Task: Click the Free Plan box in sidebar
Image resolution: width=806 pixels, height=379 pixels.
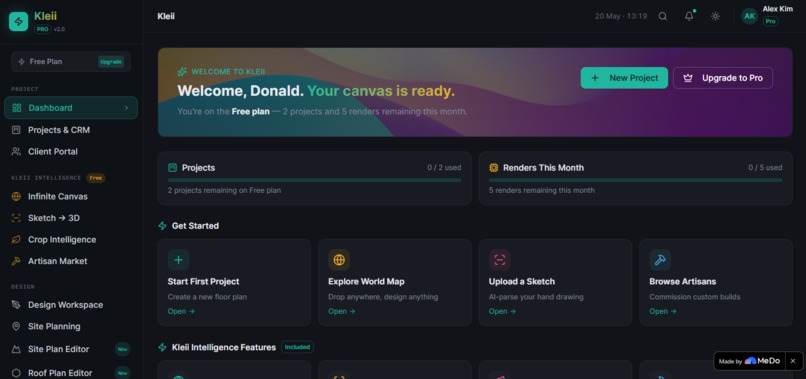Action: click(x=71, y=62)
